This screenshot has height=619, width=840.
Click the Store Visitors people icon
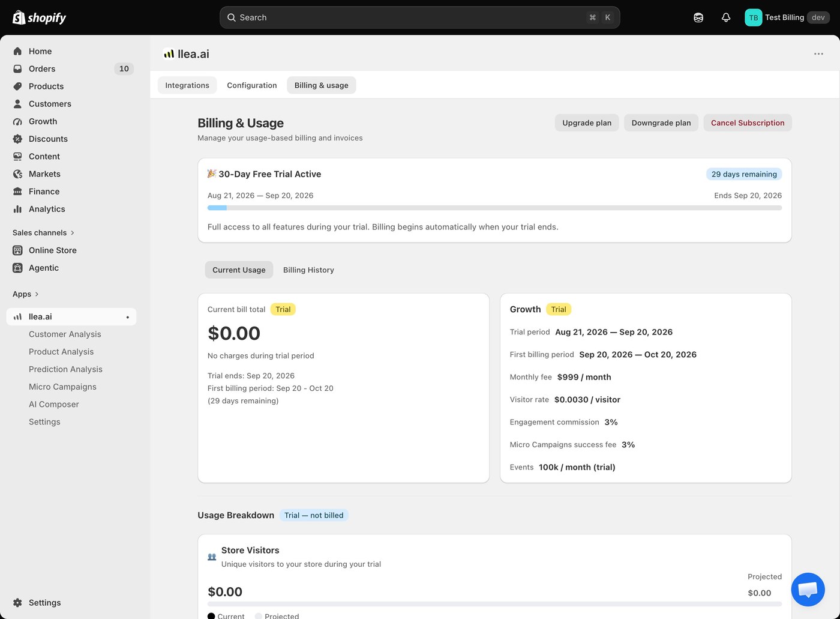pyautogui.click(x=212, y=557)
